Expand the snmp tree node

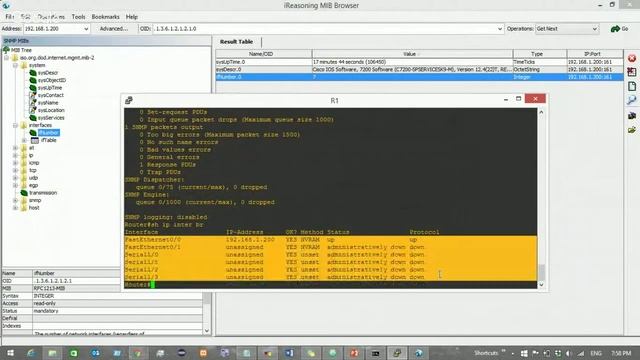[16, 200]
